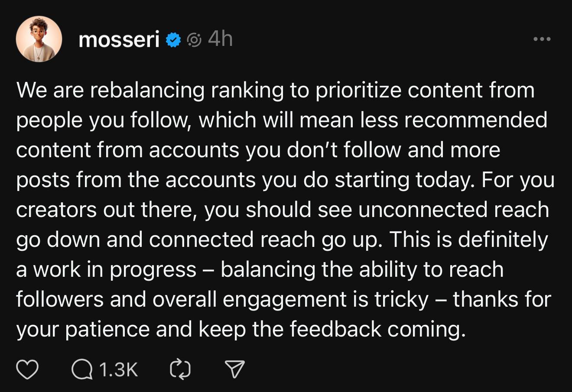Share the post via paper plane icon
This screenshot has width=572, height=392.
235,369
